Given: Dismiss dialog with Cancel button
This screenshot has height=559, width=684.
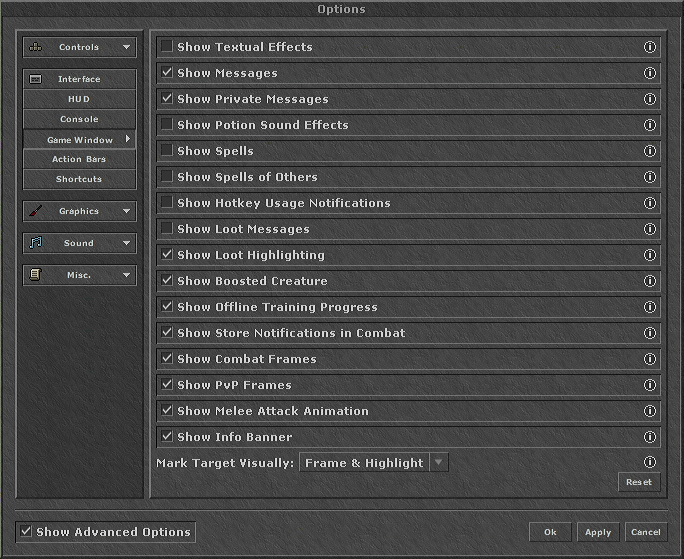Looking at the screenshot, I should 646,532.
